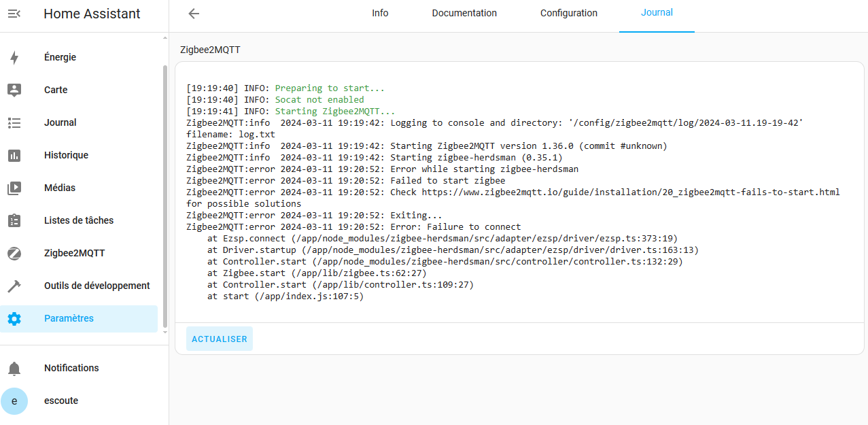Click the escoute user avatar

(14, 401)
